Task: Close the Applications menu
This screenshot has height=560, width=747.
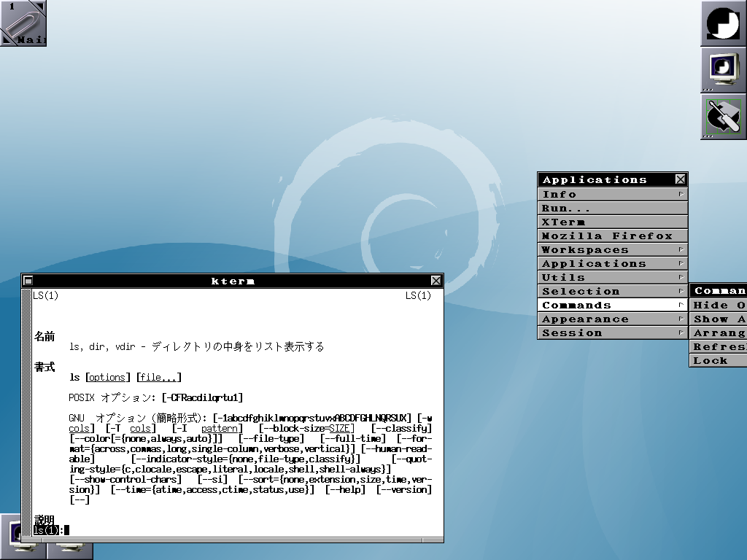Action: pyautogui.click(x=681, y=179)
